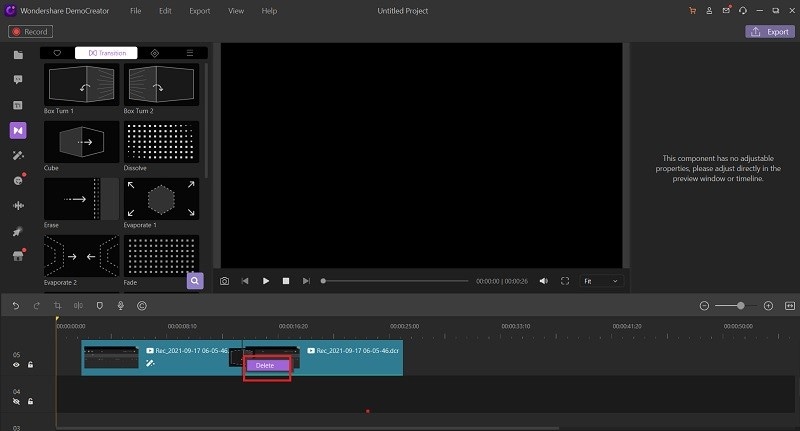Mute the preview volume speaker

(544, 281)
